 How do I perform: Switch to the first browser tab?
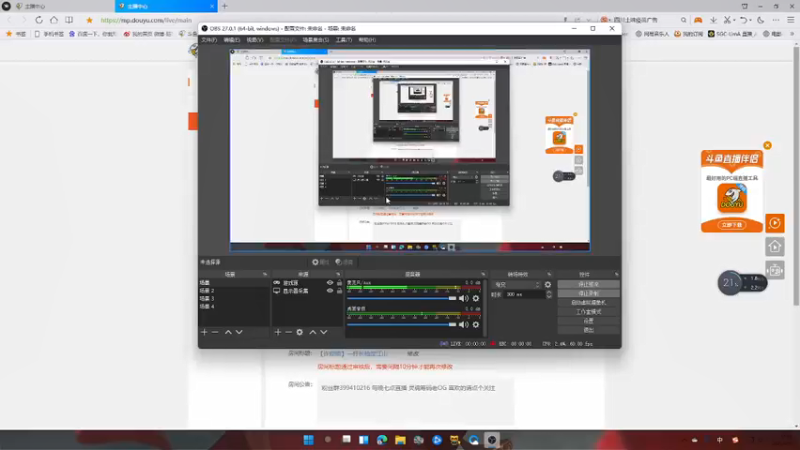[64, 6]
